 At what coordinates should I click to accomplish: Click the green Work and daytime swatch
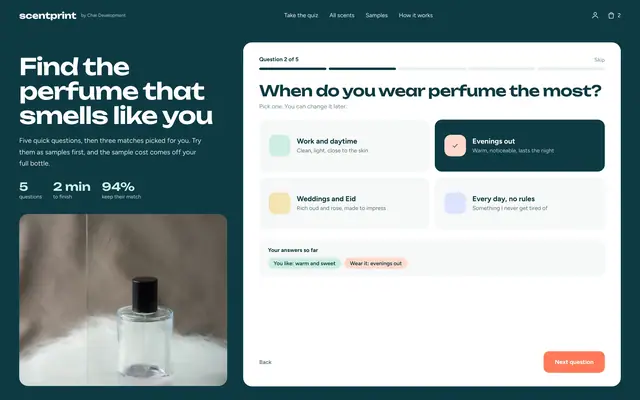click(280, 146)
